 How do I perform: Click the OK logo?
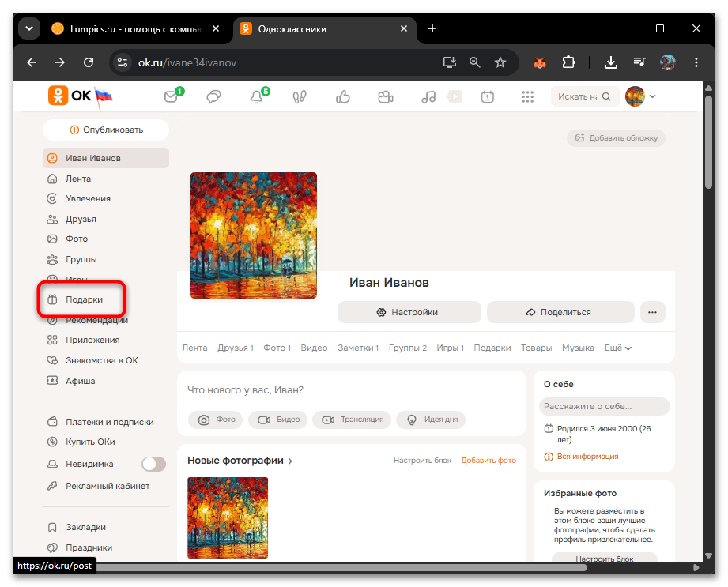click(x=70, y=96)
